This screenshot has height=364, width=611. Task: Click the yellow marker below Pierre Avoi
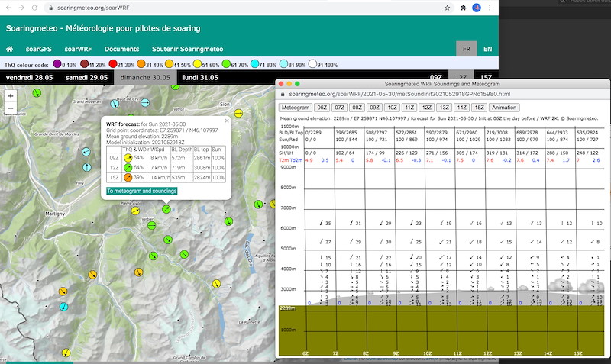[x=135, y=211]
